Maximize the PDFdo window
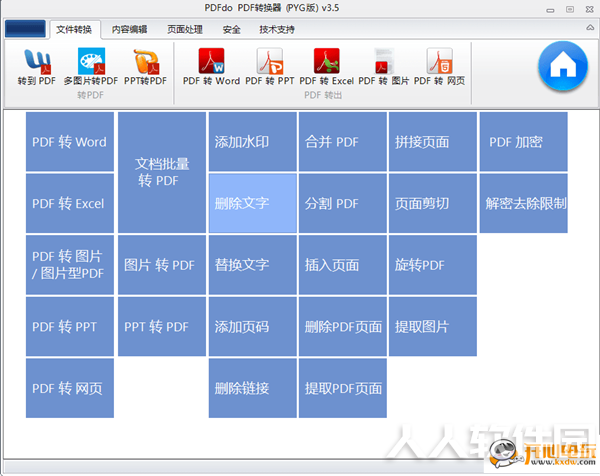This screenshot has width=600, height=476. pyautogui.click(x=570, y=9)
